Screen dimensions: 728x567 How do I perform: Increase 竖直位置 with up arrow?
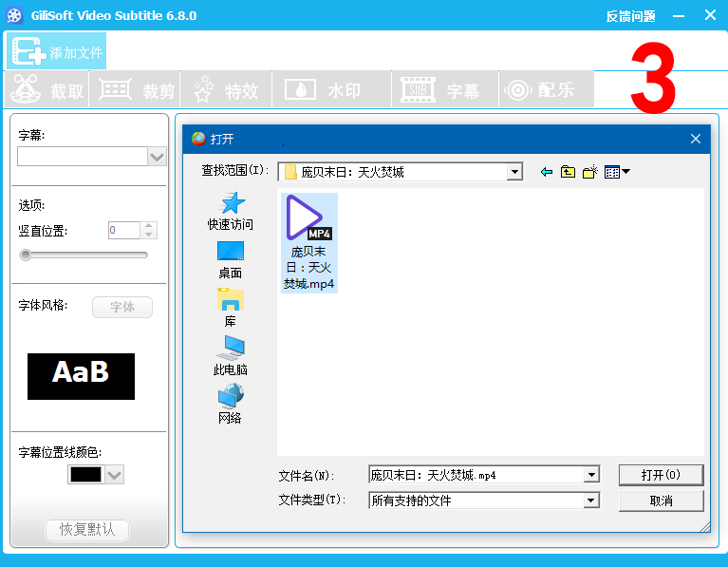point(149,226)
